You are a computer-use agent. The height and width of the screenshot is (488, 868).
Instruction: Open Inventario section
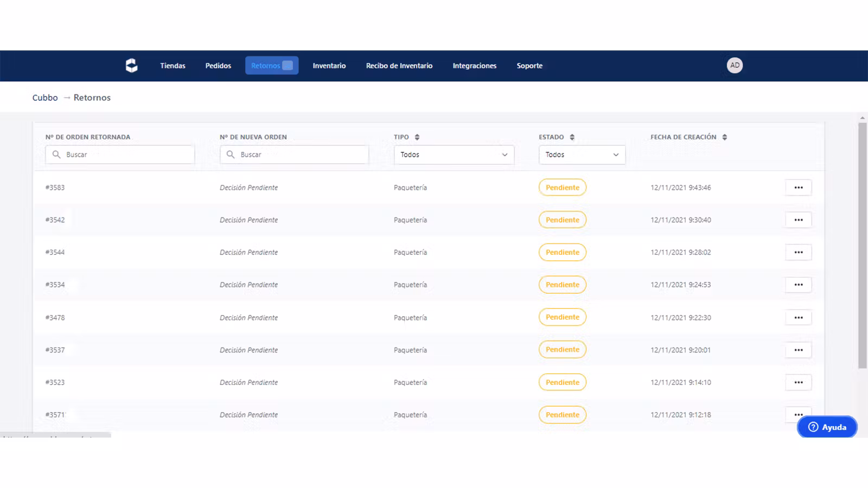coord(329,66)
